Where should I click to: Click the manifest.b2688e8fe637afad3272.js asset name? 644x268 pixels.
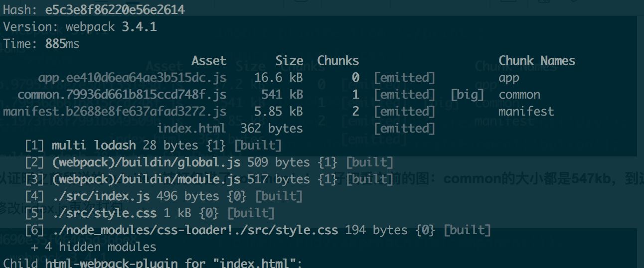pos(115,112)
